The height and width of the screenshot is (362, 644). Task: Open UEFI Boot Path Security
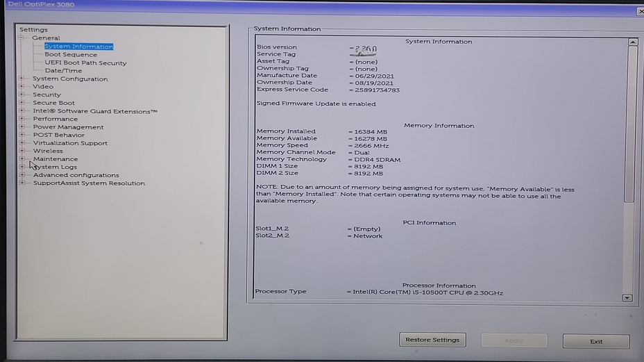85,63
